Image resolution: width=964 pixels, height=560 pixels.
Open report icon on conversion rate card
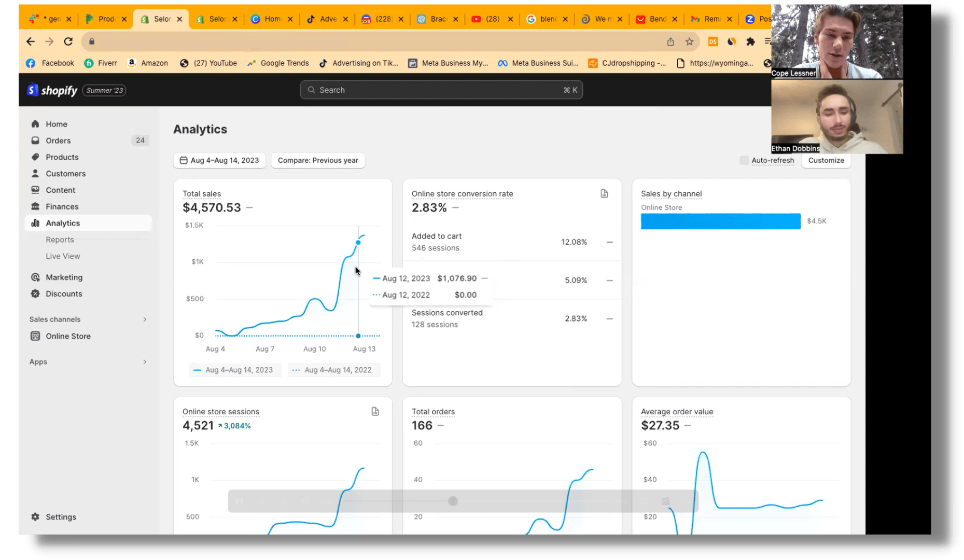(x=604, y=193)
